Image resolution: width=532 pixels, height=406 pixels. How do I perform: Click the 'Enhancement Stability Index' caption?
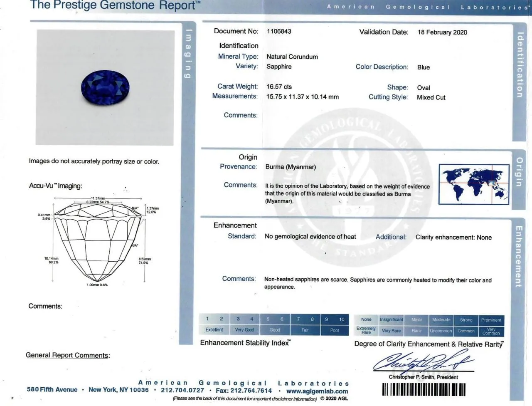point(245,343)
